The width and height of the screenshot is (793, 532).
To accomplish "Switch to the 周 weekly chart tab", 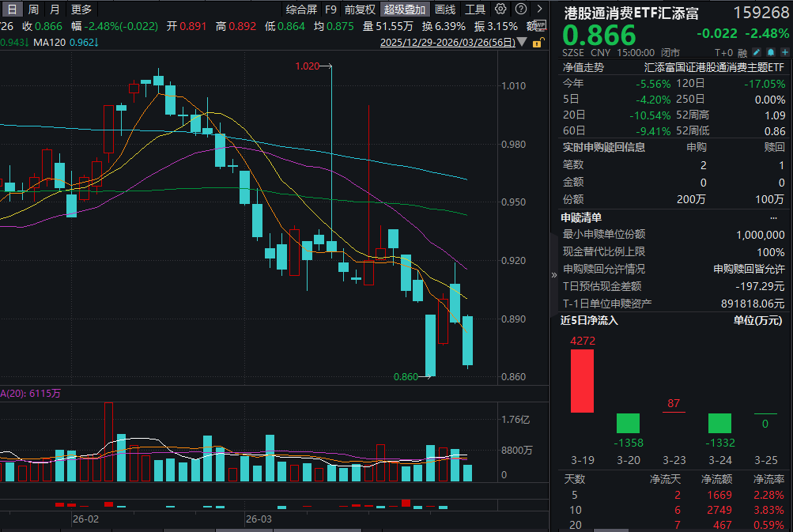I will click(x=32, y=10).
